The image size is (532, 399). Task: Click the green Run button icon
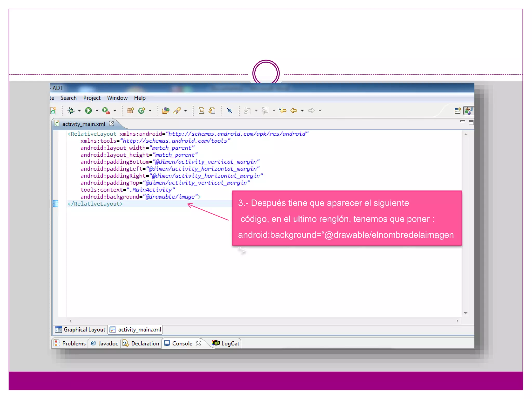click(88, 111)
